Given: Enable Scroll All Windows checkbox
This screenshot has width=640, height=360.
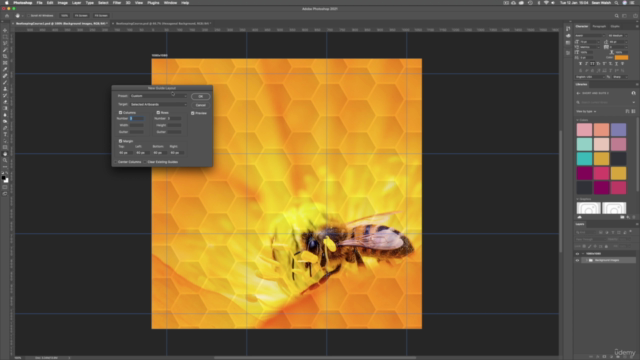Looking at the screenshot, I should click(29, 16).
